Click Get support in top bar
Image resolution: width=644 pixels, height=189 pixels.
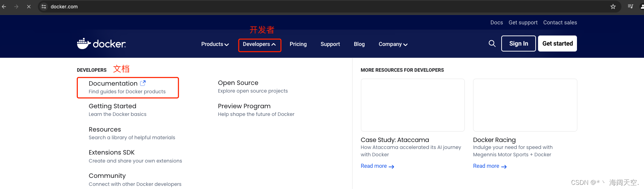coord(523,23)
